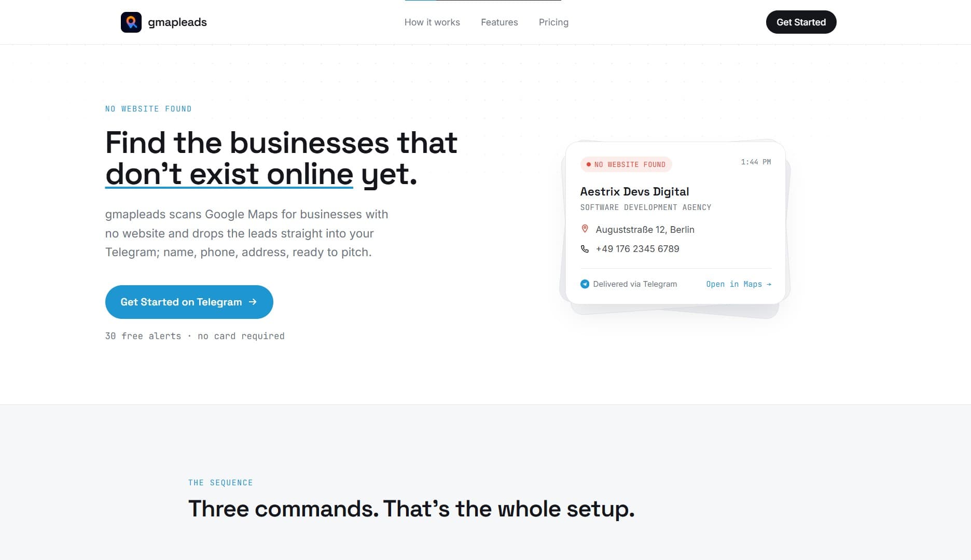Click the red location pin icon

pyautogui.click(x=585, y=229)
